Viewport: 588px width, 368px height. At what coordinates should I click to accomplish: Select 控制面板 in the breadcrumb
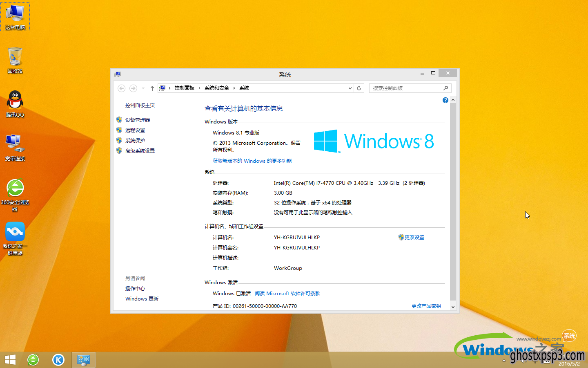pyautogui.click(x=185, y=88)
